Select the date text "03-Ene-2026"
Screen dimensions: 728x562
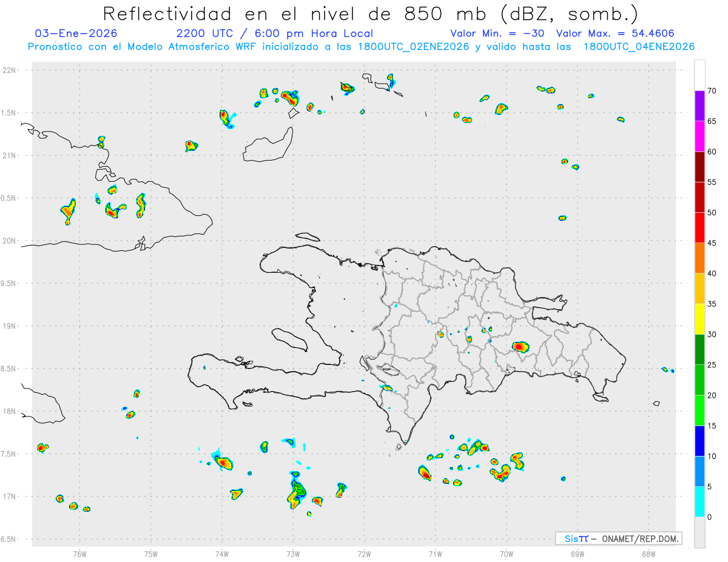point(76,33)
